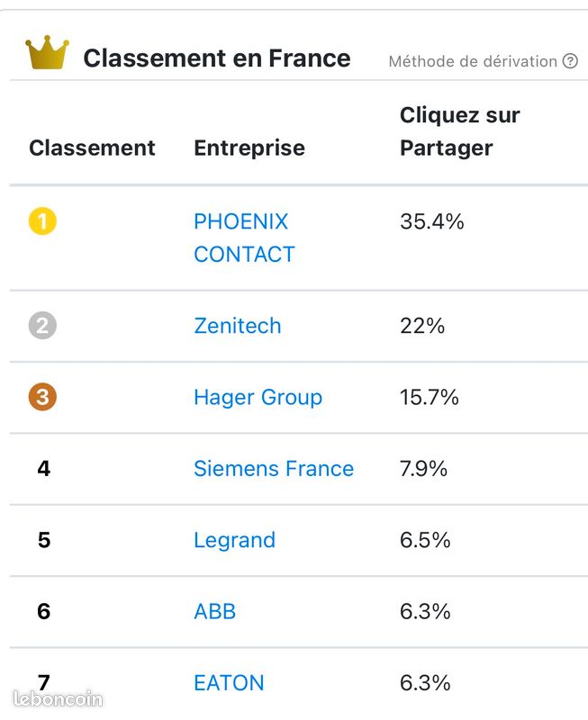Click the Cliquez sur Partager header
This screenshot has height=720, width=588.
click(460, 131)
